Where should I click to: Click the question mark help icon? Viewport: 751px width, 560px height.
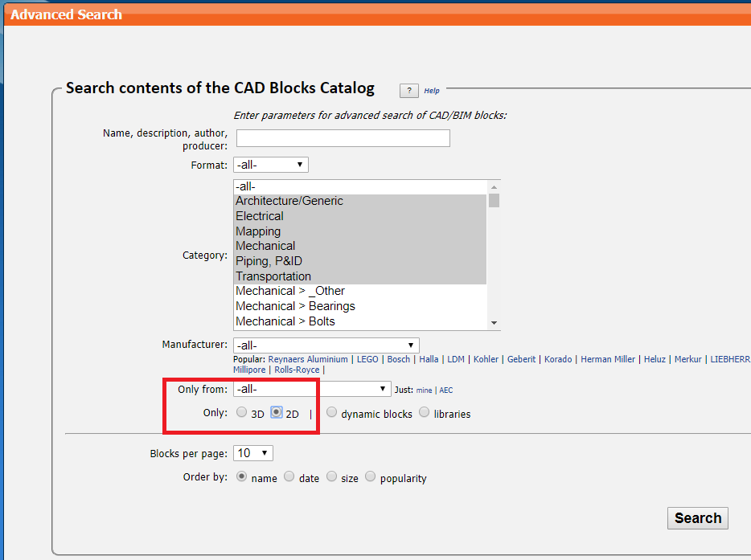pyautogui.click(x=408, y=91)
